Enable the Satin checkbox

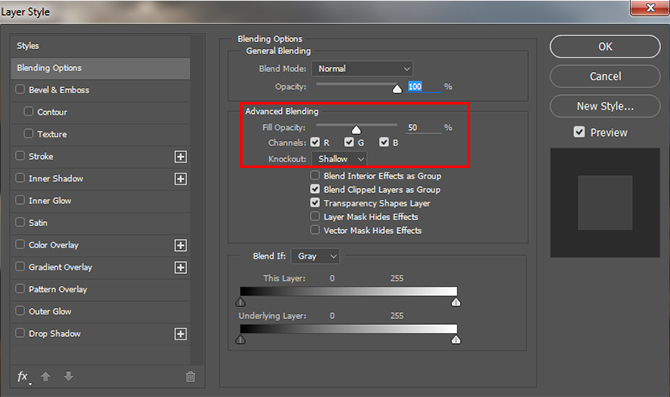click(20, 222)
